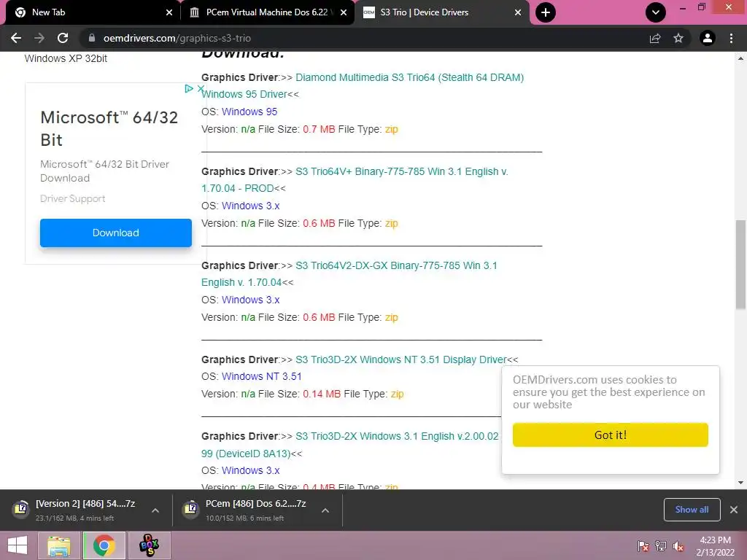The height and width of the screenshot is (560, 747).
Task: Click the padlock site info icon
Action: pyautogui.click(x=92, y=38)
